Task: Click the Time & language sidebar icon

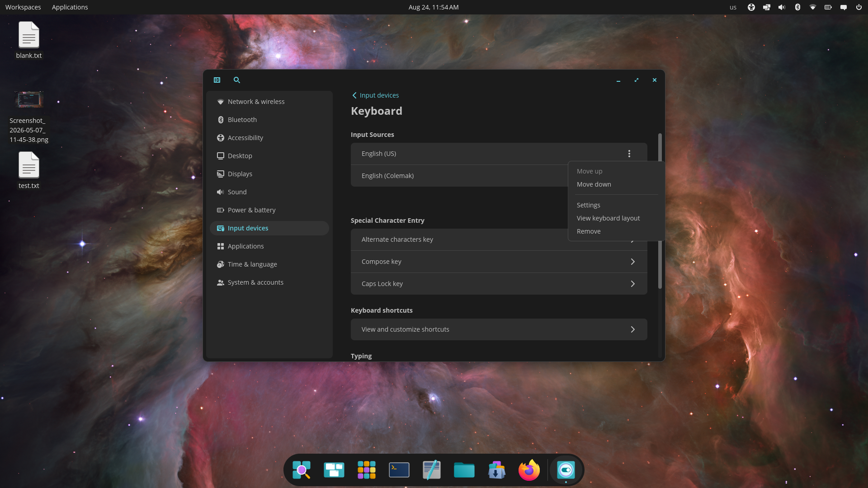Action: (x=220, y=264)
